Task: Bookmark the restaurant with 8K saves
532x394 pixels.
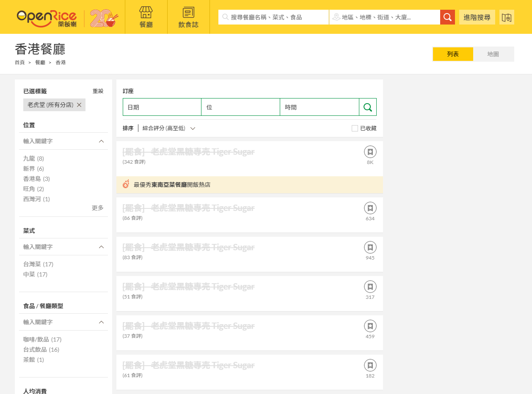Action: pyautogui.click(x=370, y=152)
